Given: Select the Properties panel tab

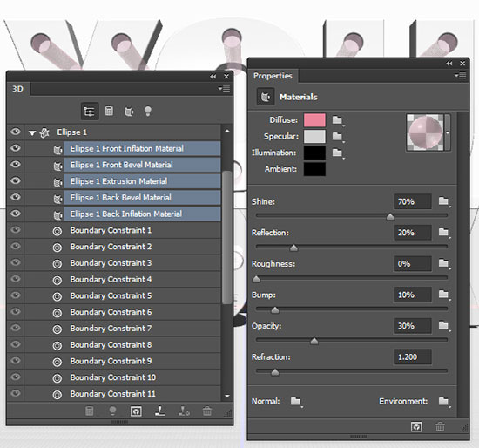Looking at the screenshot, I should coord(273,76).
